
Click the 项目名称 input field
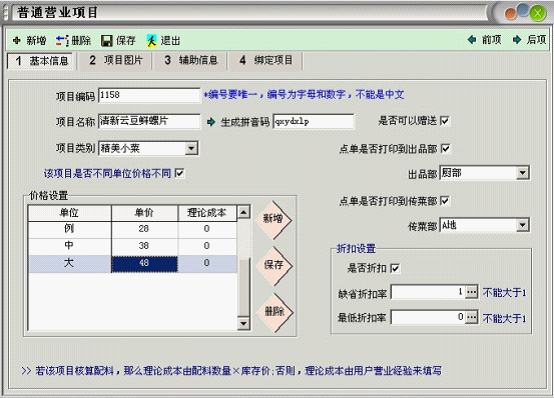149,121
